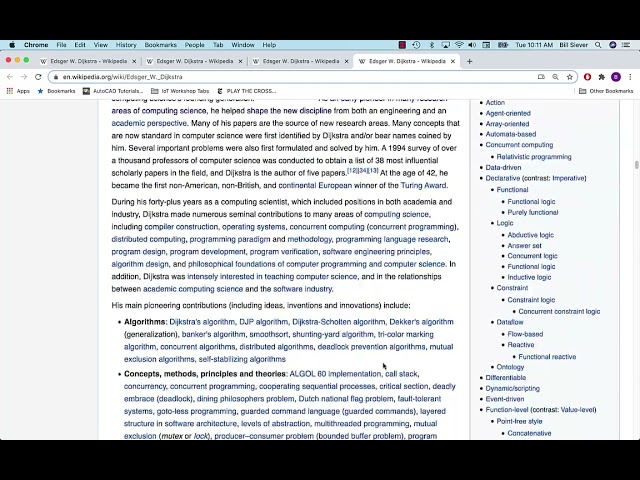Open the History menu
Image resolution: width=640 pixels, height=480 pixels.
pos(126,45)
